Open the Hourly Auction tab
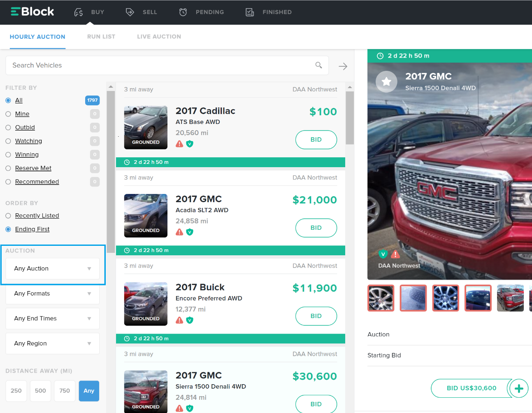Viewport: 532px width, 413px height. pyautogui.click(x=37, y=37)
